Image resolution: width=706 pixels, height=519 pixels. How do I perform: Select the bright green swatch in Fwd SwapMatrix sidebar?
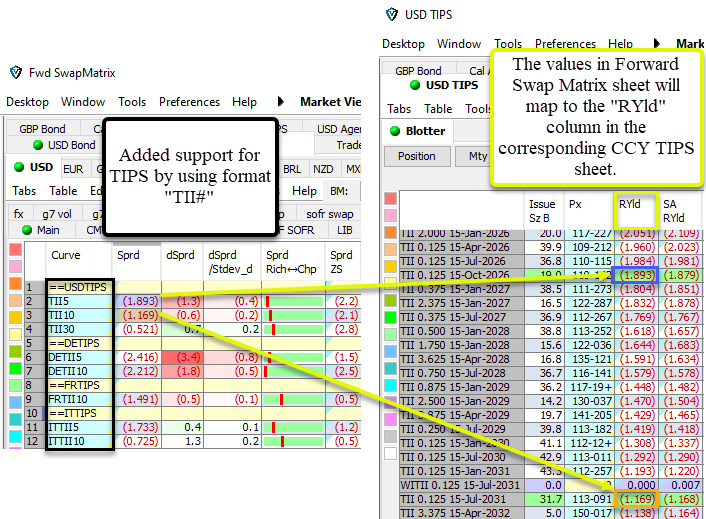coord(15,369)
